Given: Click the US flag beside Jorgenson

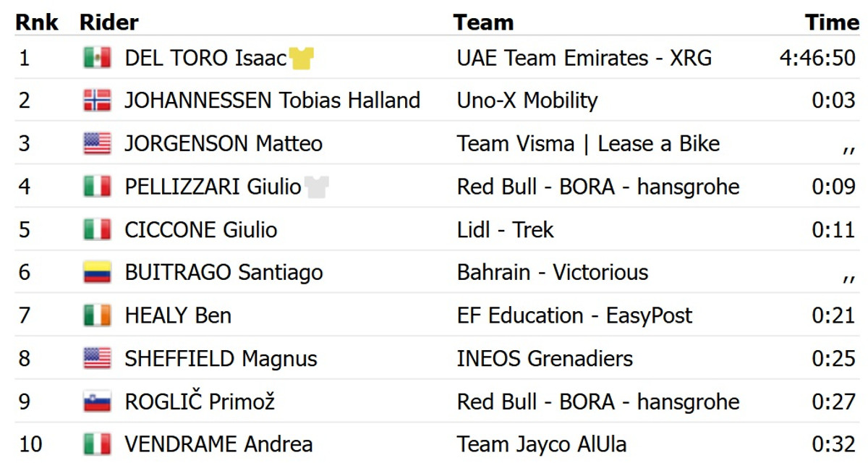Looking at the screenshot, I should coord(97,143).
